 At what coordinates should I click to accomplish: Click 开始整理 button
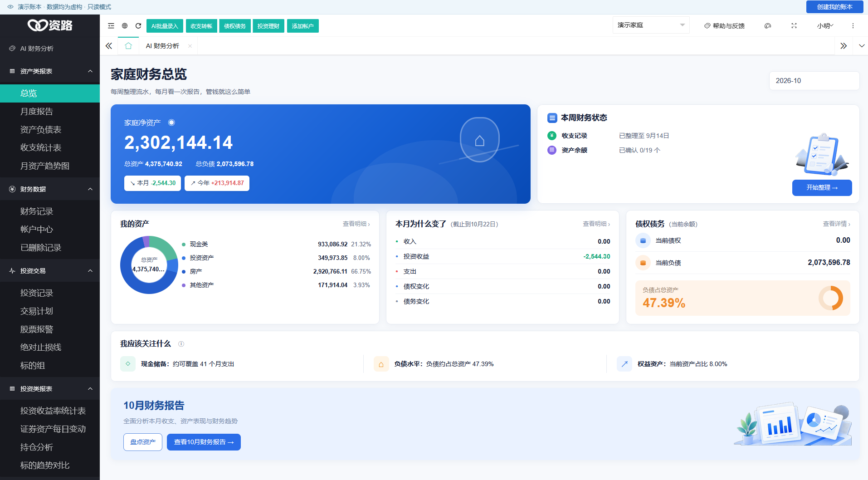822,188
